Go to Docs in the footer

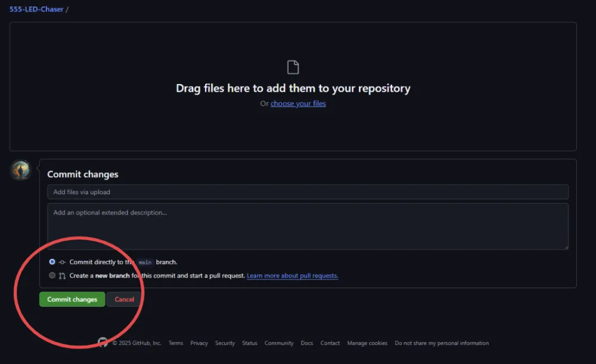coord(307,343)
